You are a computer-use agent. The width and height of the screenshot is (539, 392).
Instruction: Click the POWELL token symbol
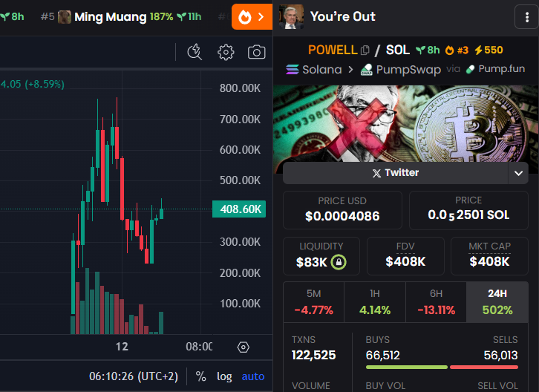[333, 50]
